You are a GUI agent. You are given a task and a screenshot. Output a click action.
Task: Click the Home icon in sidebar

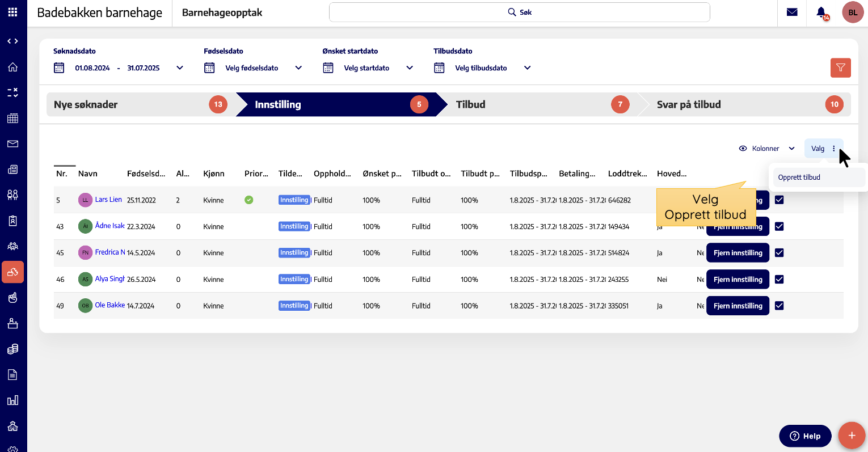coord(12,67)
